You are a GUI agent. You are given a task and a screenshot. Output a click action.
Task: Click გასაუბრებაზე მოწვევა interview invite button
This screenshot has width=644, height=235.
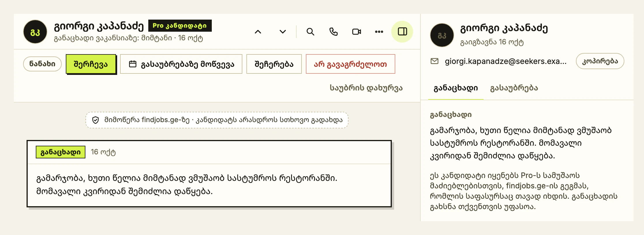[181, 64]
